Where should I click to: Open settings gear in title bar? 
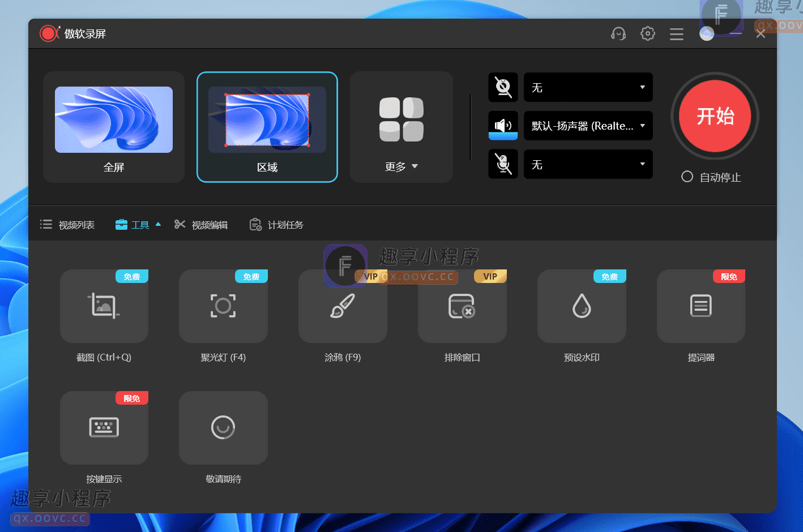coord(648,34)
